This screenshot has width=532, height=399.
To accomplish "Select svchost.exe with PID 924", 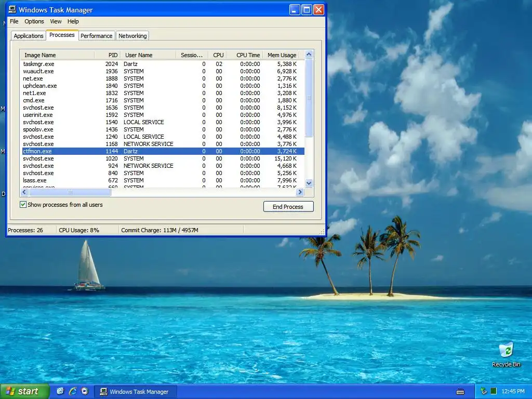I will (x=163, y=166).
